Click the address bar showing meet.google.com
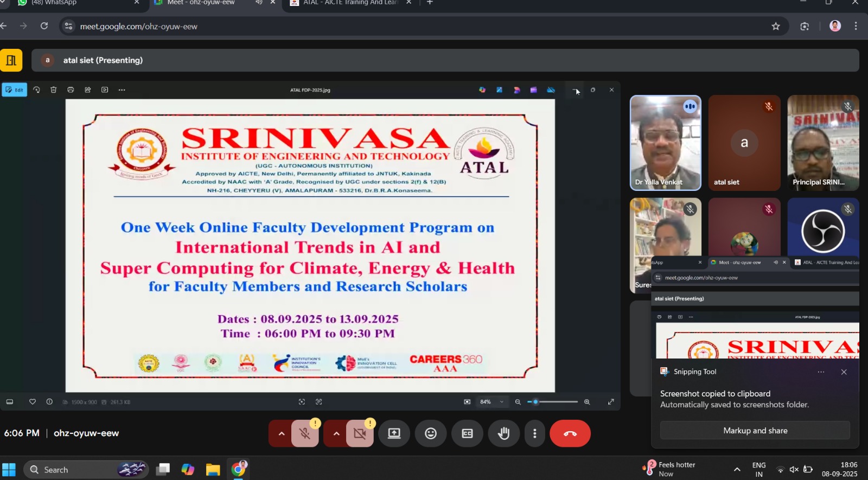 coord(423,26)
